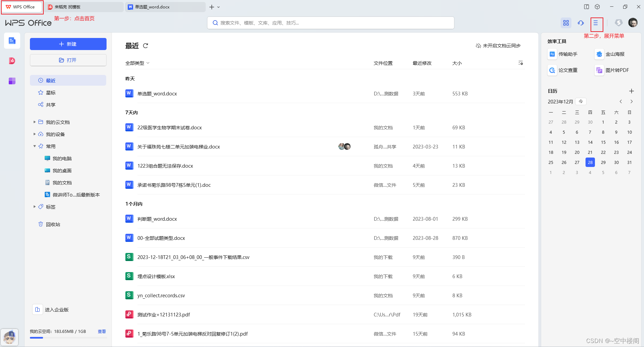Image resolution: width=644 pixels, height=347 pixels.
Task: Expand the 标签 tree node
Action: pyautogui.click(x=34, y=207)
